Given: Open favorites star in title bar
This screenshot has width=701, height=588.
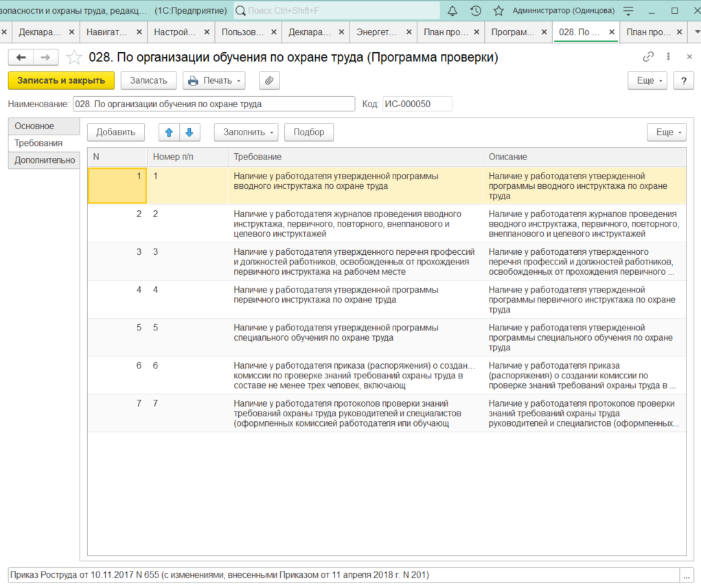Looking at the screenshot, I should coord(498,11).
